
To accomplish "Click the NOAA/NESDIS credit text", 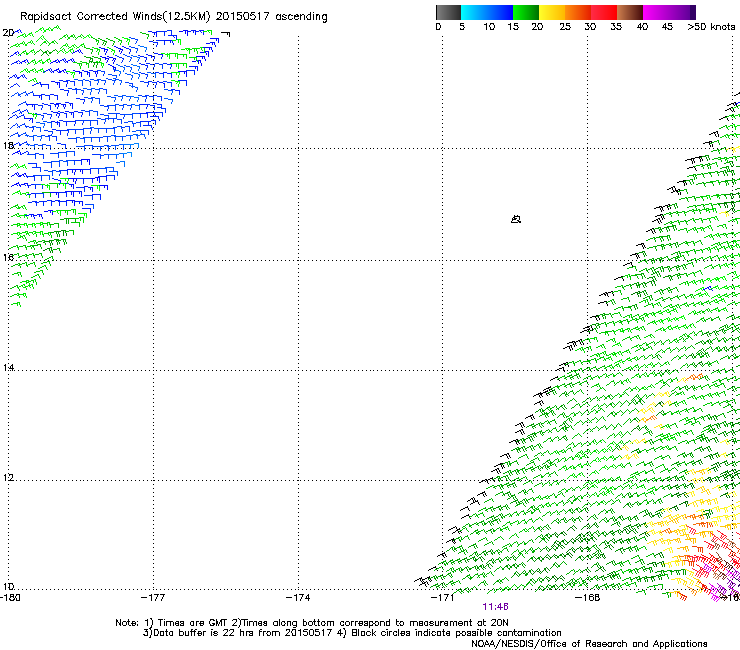I will [x=589, y=644].
